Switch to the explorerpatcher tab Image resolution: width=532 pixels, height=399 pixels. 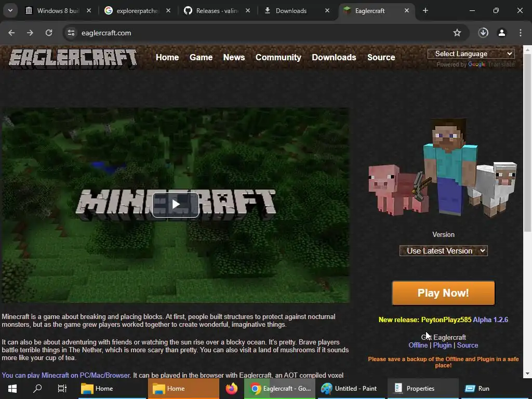pyautogui.click(x=133, y=10)
